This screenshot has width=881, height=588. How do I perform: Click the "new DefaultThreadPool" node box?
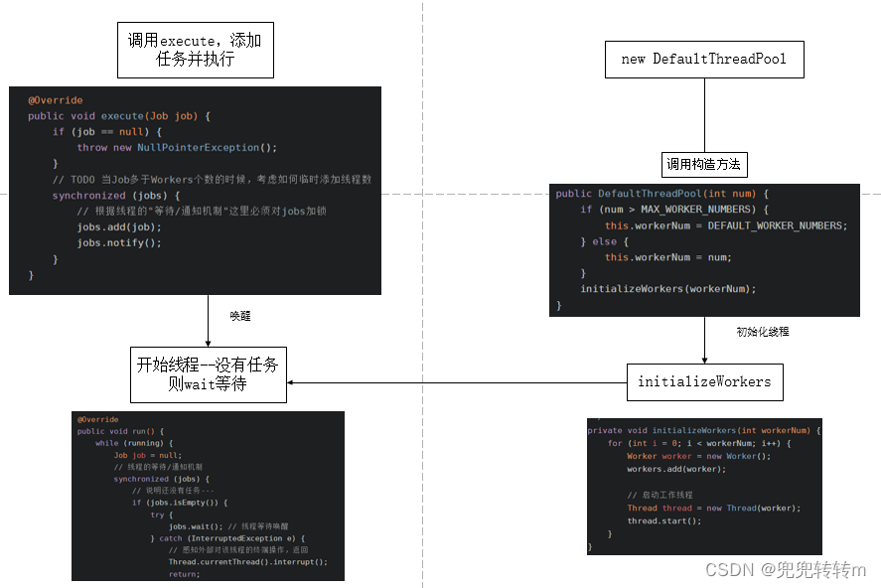704,60
